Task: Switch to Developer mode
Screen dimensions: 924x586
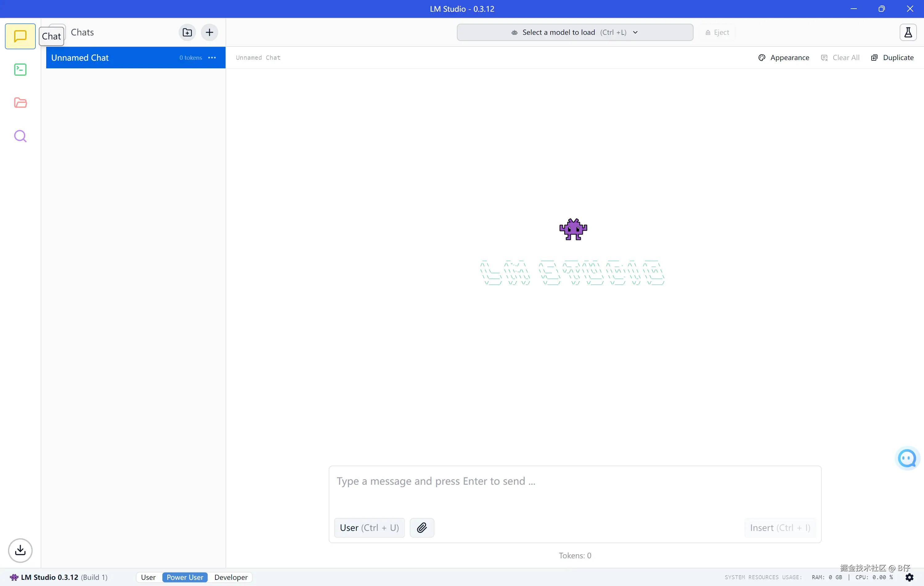Action: coord(231,577)
